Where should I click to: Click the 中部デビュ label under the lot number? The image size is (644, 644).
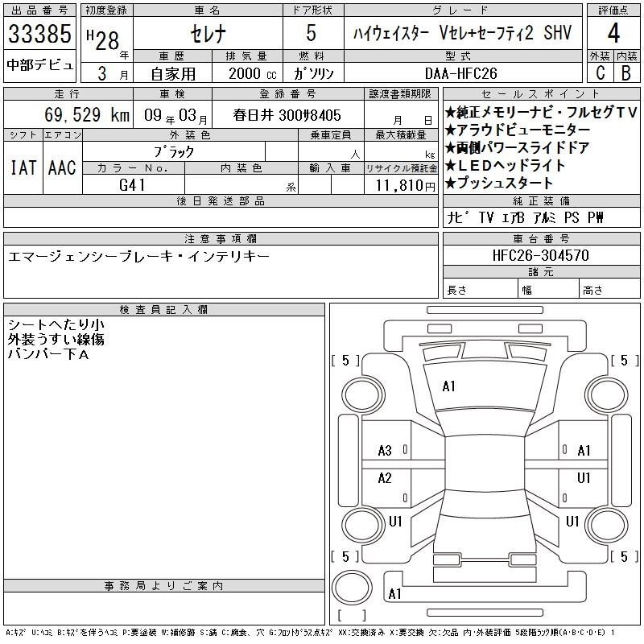pos(39,65)
